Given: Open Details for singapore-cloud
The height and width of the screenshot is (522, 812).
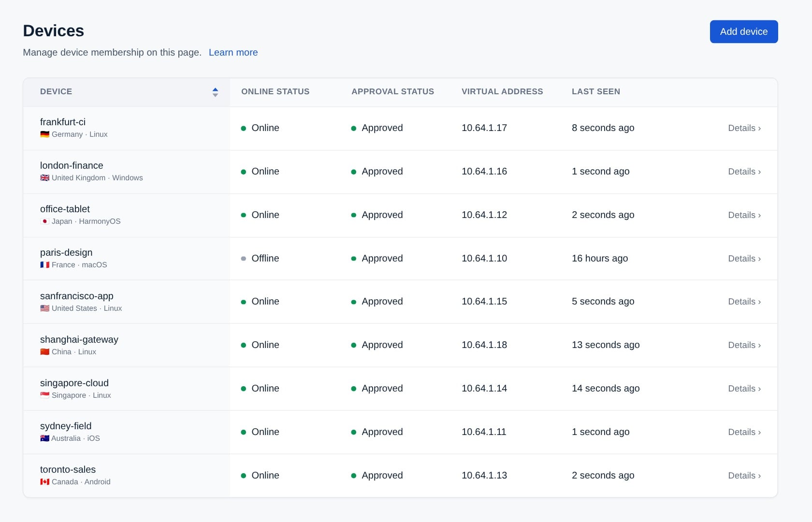Looking at the screenshot, I should 744,389.
